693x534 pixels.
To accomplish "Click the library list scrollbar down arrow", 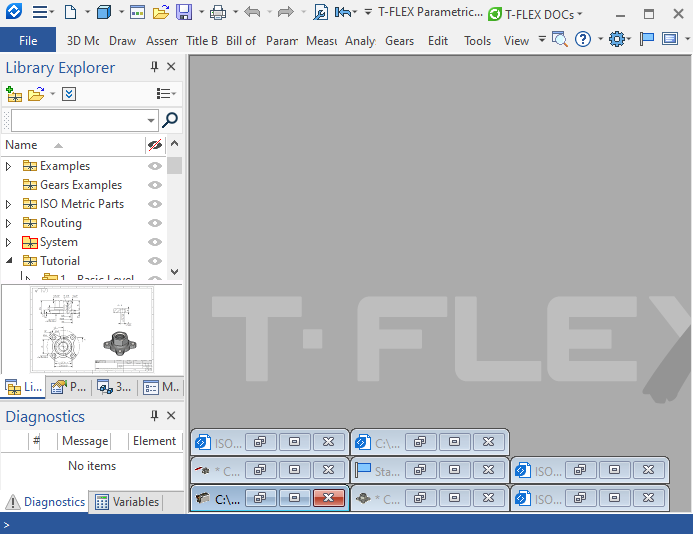I will (175, 272).
